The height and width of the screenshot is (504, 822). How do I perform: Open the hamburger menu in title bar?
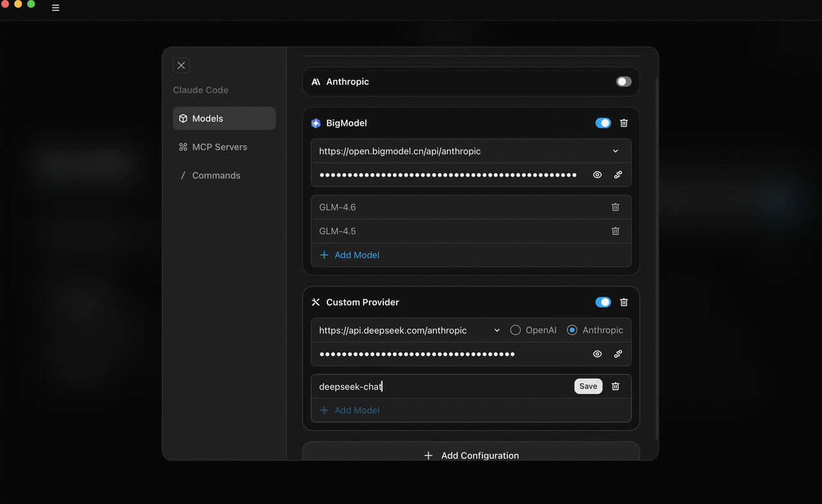56,8
